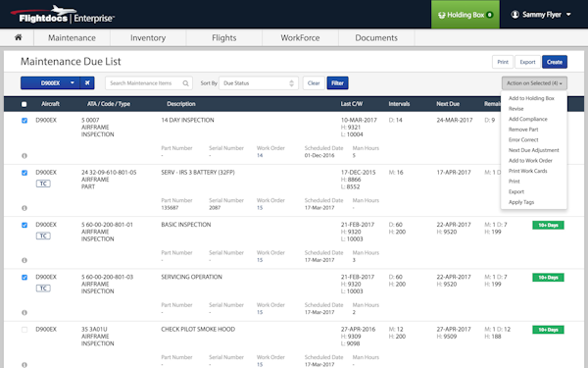Choose Add to Work Order menu item
The image size is (588, 368).
[530, 160]
